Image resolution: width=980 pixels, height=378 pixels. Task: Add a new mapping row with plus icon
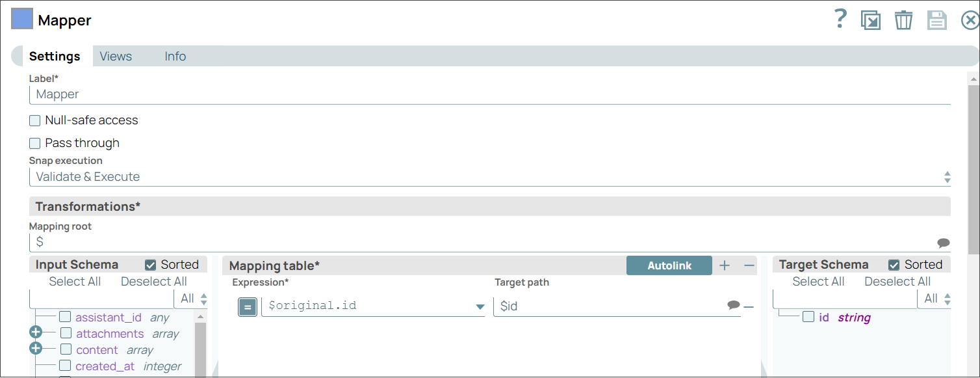tap(725, 265)
